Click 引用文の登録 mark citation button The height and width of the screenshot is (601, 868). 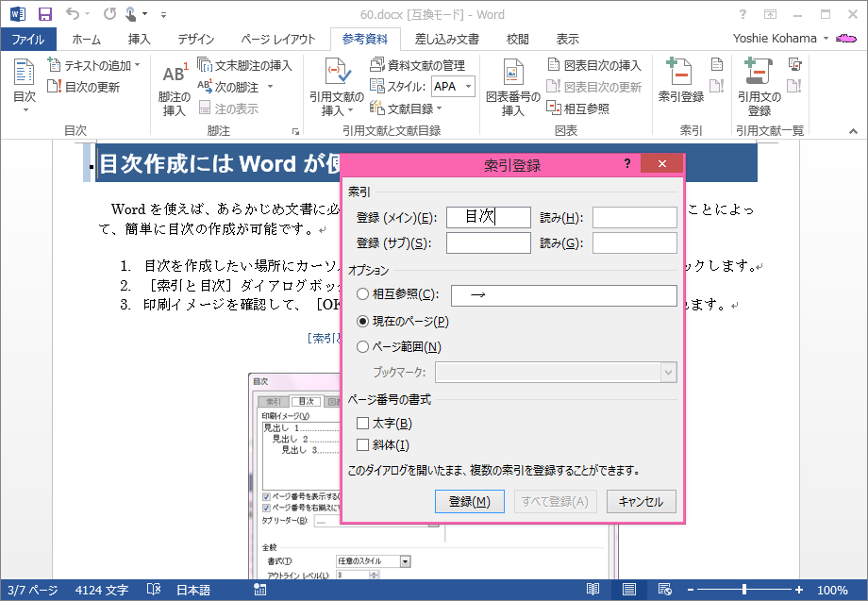pos(759,88)
